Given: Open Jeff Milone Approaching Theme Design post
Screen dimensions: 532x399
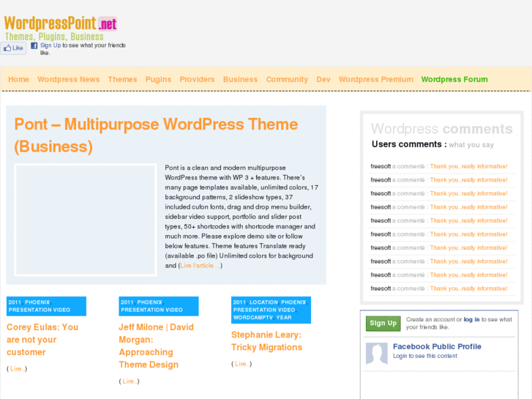Looking at the screenshot, I should [x=156, y=346].
